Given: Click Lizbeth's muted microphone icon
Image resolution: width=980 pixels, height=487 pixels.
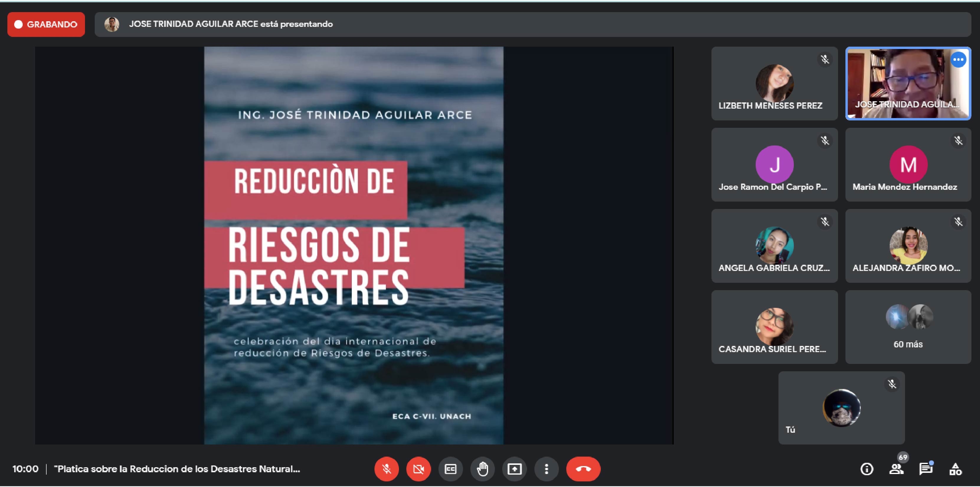Looking at the screenshot, I should (x=824, y=59).
